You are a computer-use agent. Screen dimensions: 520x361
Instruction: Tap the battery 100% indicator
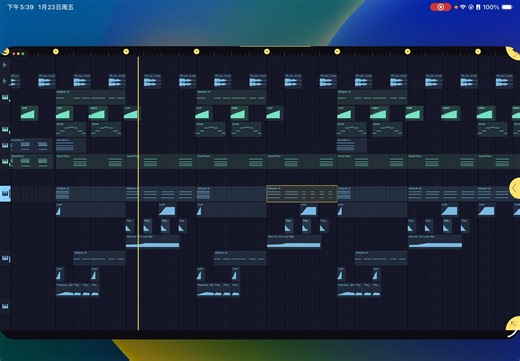[x=497, y=7]
